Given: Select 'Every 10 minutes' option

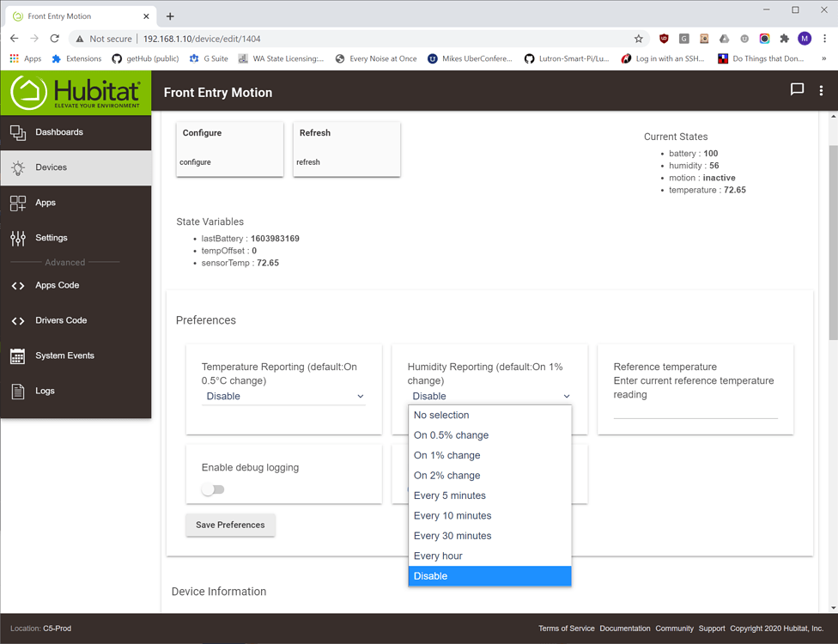Looking at the screenshot, I should tap(452, 516).
